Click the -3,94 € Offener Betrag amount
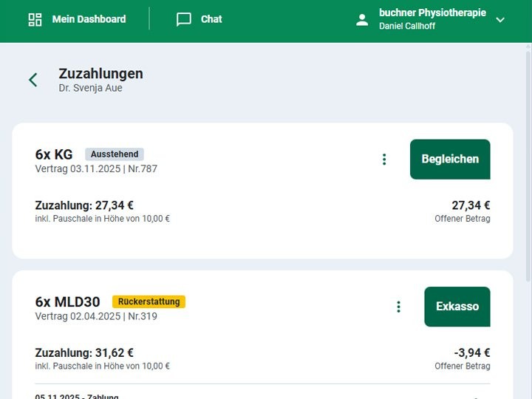Screen dimensions: 532x399 [471, 352]
